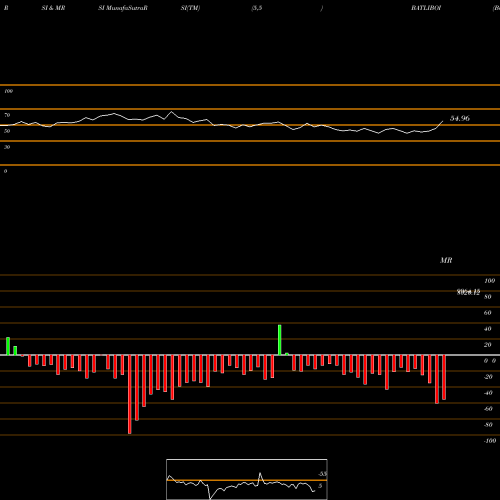Click the RSI axis label 0
This screenshot has height=500, width=500.
pos(5,171)
